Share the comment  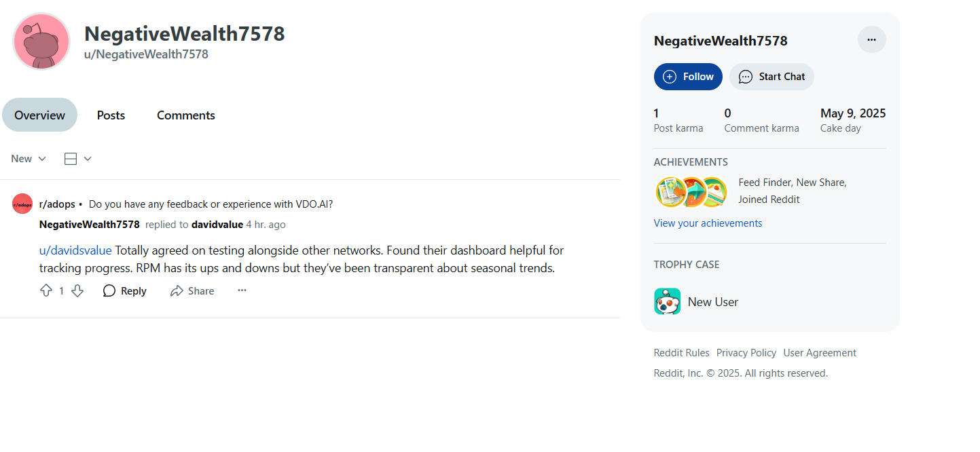[192, 290]
